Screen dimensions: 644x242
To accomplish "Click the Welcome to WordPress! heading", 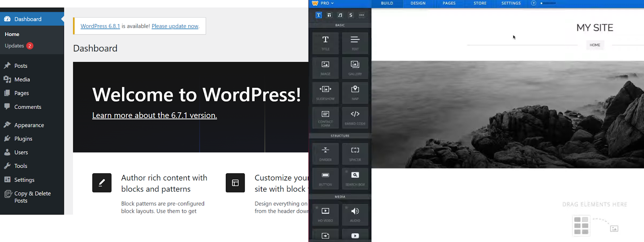I will click(196, 95).
